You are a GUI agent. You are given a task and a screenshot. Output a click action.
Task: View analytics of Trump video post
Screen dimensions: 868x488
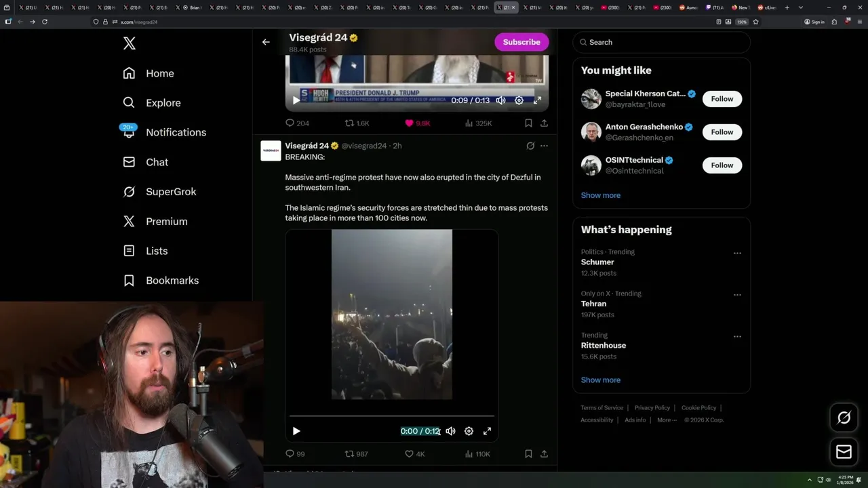click(x=478, y=123)
